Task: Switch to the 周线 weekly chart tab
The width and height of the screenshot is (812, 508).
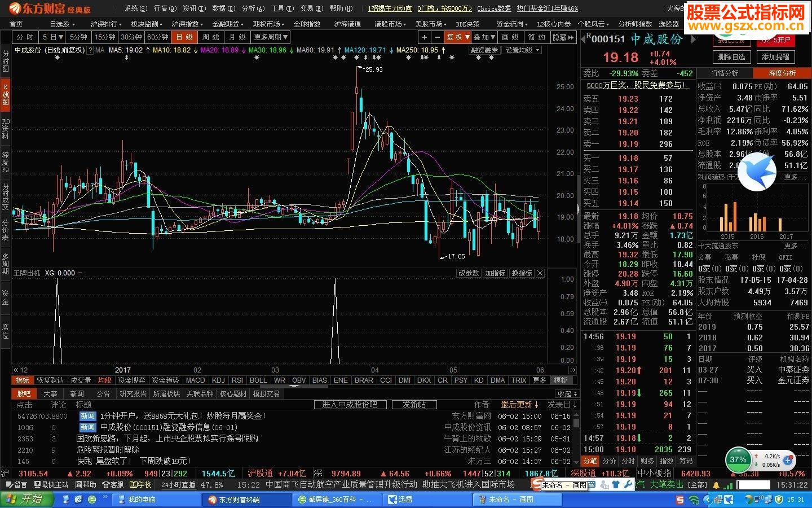Action: 211,37
